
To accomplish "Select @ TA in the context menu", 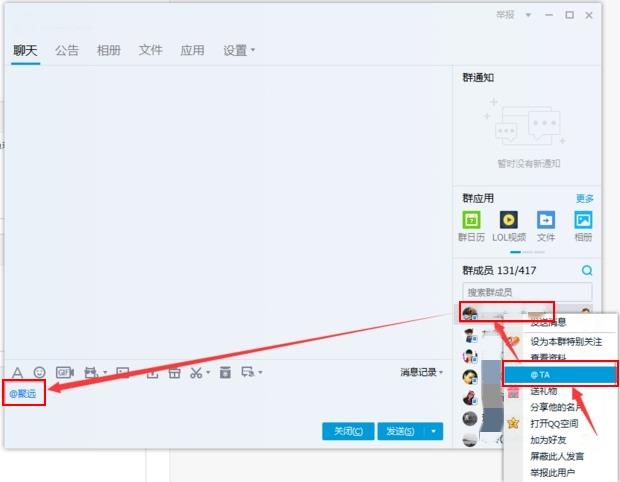I will point(560,374).
